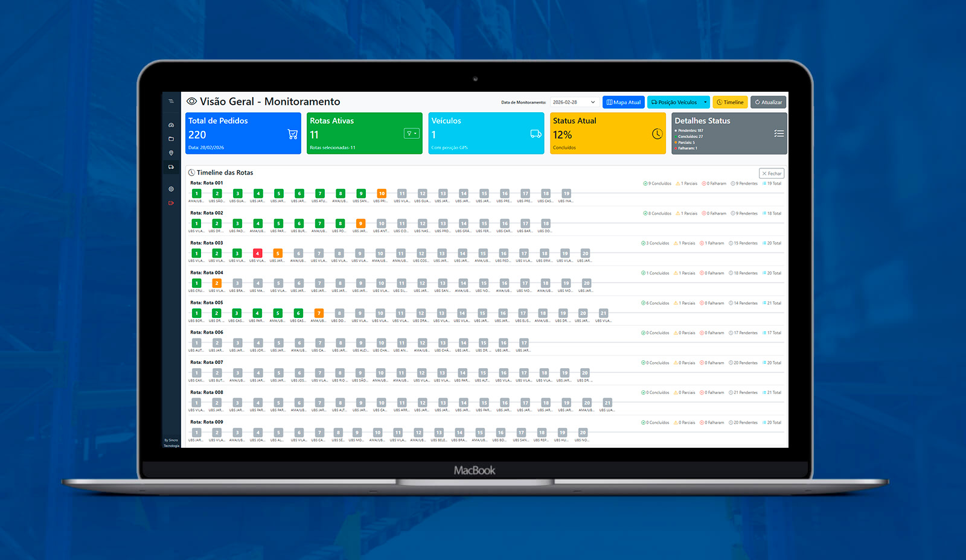Click the Total de Pedidos card
The height and width of the screenshot is (560, 966).
243,133
